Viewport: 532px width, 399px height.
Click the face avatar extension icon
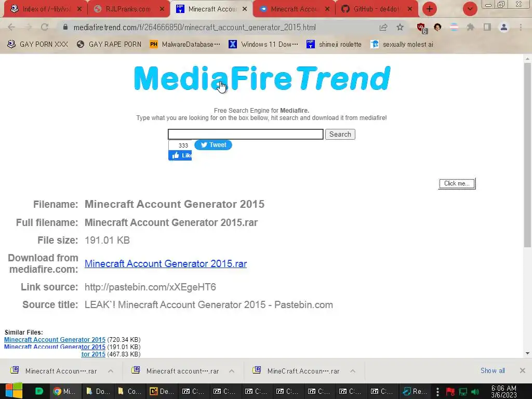coord(437,27)
